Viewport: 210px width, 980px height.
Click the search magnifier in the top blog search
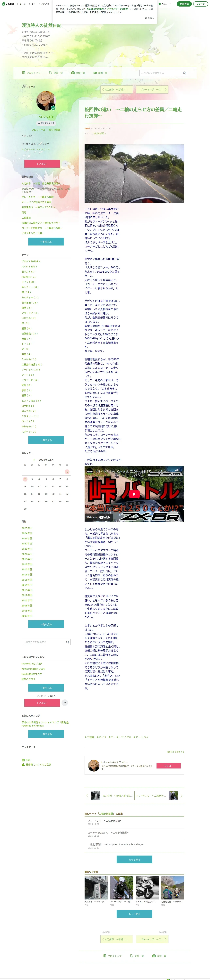tap(184, 73)
